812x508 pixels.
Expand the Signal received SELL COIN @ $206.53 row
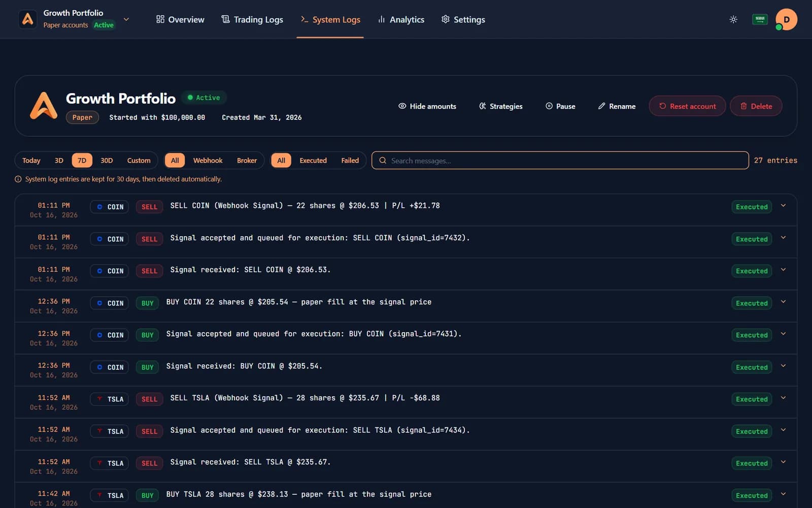click(x=783, y=270)
